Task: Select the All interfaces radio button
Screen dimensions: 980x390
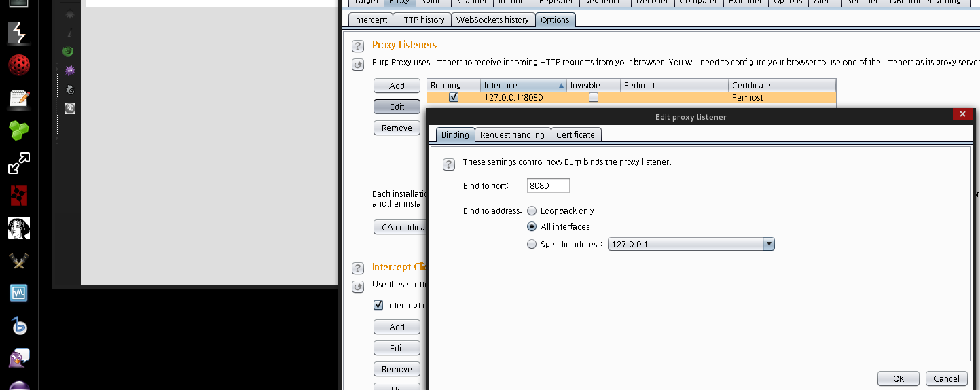Action: point(532,227)
